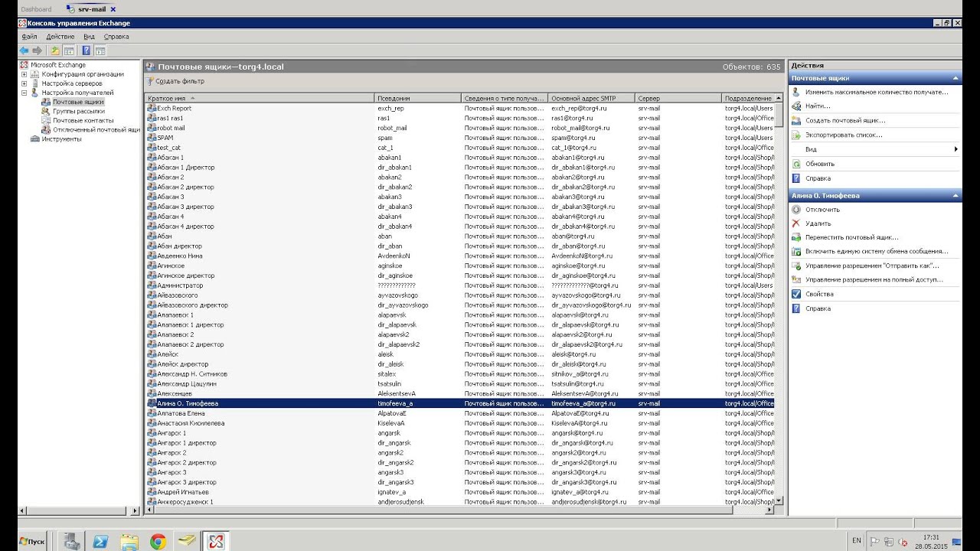Collapse the Алина О. Тимофеева actions section
980x551 pixels.
[x=955, y=196]
